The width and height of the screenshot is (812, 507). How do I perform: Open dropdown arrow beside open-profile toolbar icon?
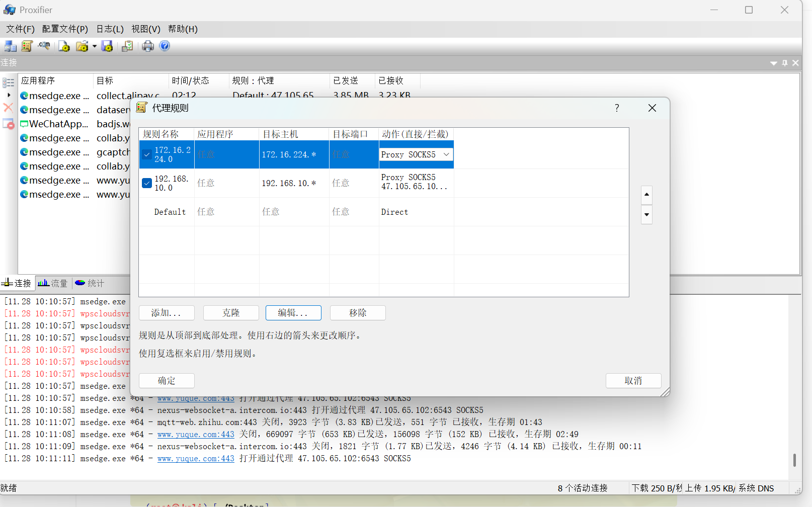coord(94,46)
